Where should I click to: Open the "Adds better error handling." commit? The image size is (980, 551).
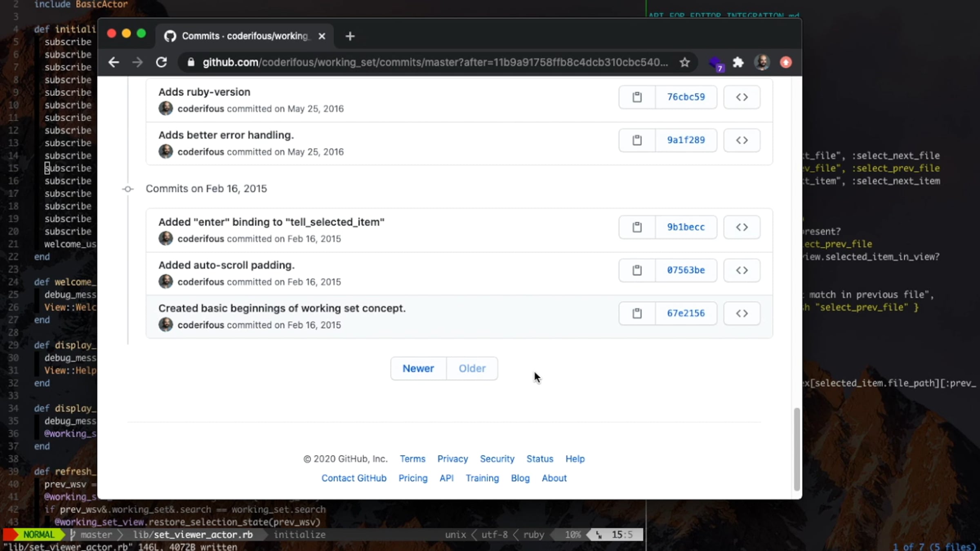pyautogui.click(x=226, y=135)
